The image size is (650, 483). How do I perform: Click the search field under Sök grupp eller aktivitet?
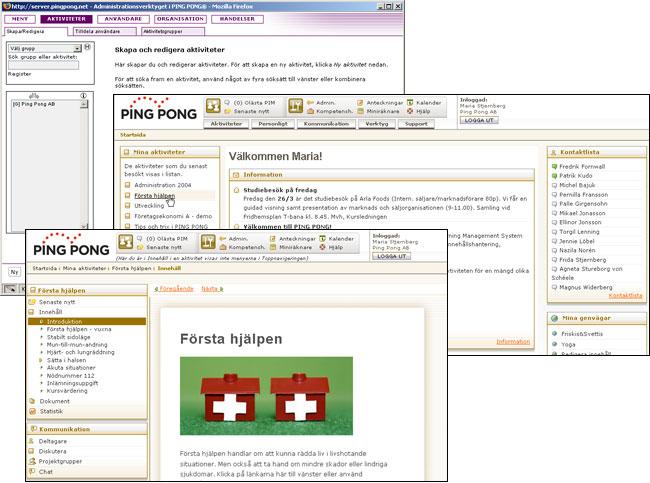[44, 65]
